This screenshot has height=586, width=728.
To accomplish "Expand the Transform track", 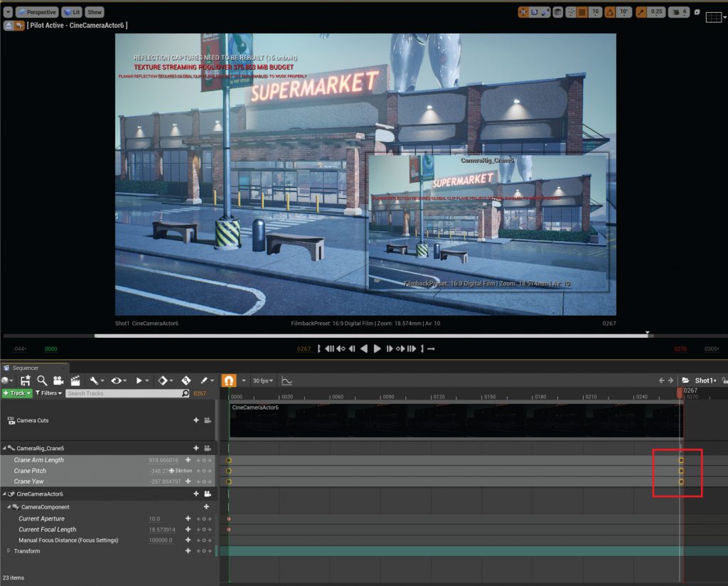I will tap(9, 551).
